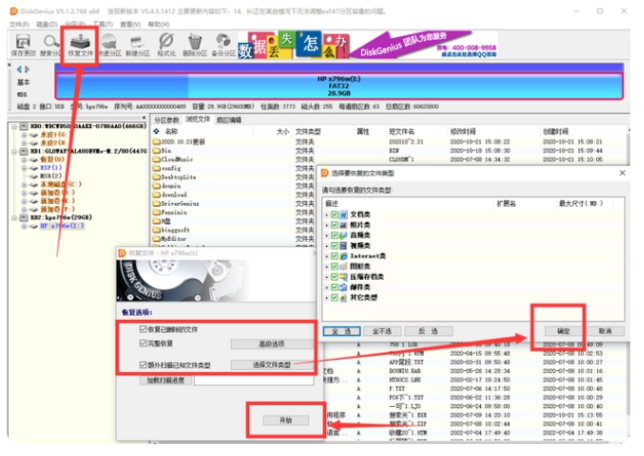The height and width of the screenshot is (456, 644).
Task: Switch to the 分区参数 tab
Action: [x=167, y=120]
